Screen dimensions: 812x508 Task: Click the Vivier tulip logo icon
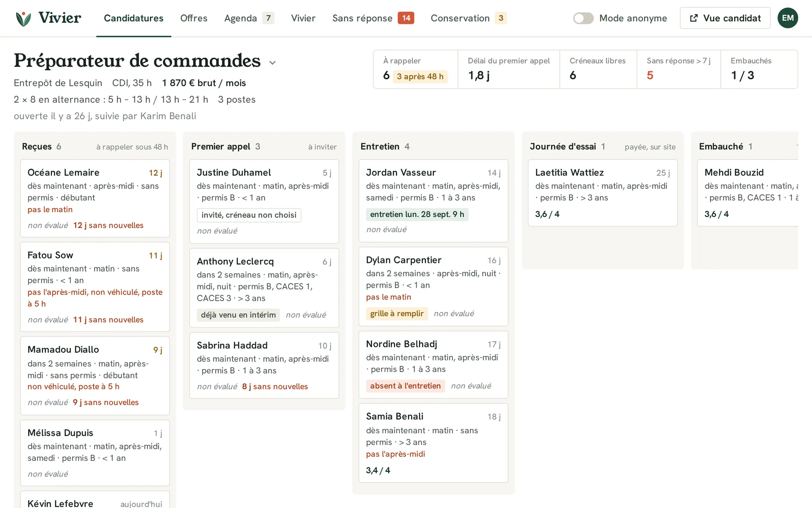(24, 18)
